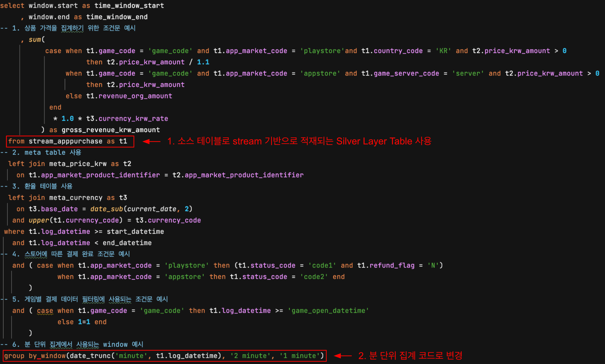
Task: Click 't1.refund_flag' column
Action: 386,265
